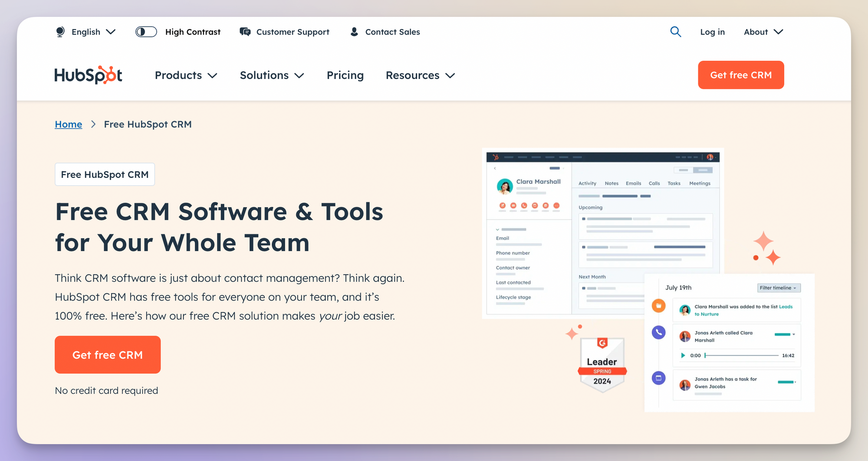
Task: Click the 'No credit card required' text
Action: 106,391
